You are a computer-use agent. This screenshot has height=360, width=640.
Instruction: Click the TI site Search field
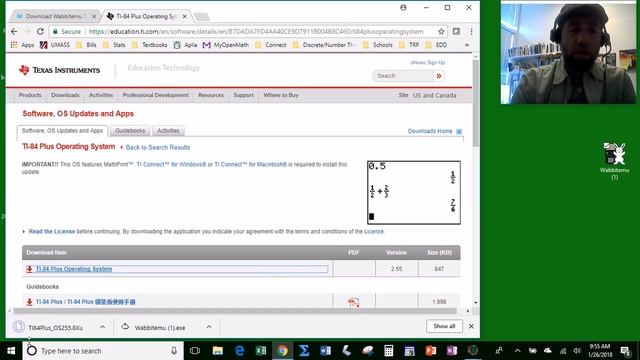[403, 76]
